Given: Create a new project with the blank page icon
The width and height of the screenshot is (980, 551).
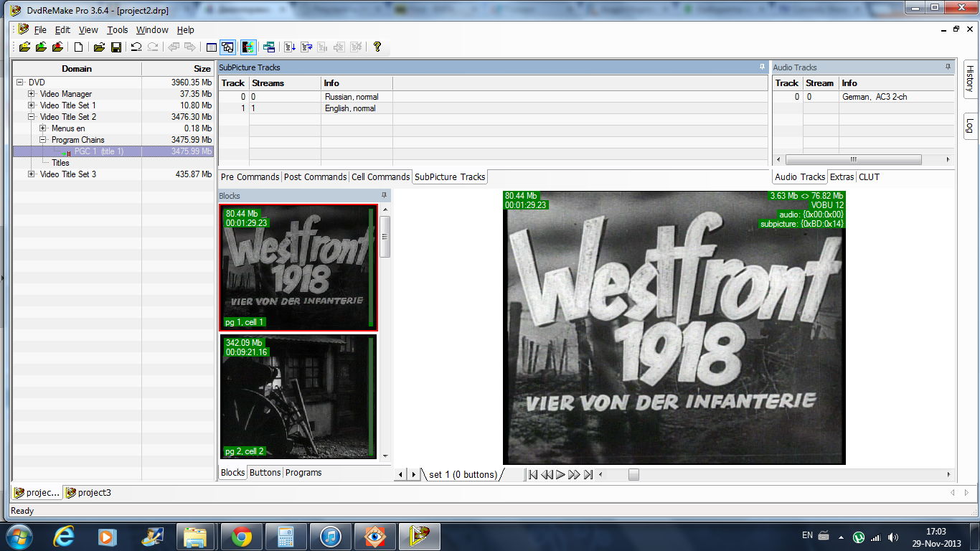Looking at the screenshot, I should pyautogui.click(x=79, y=47).
